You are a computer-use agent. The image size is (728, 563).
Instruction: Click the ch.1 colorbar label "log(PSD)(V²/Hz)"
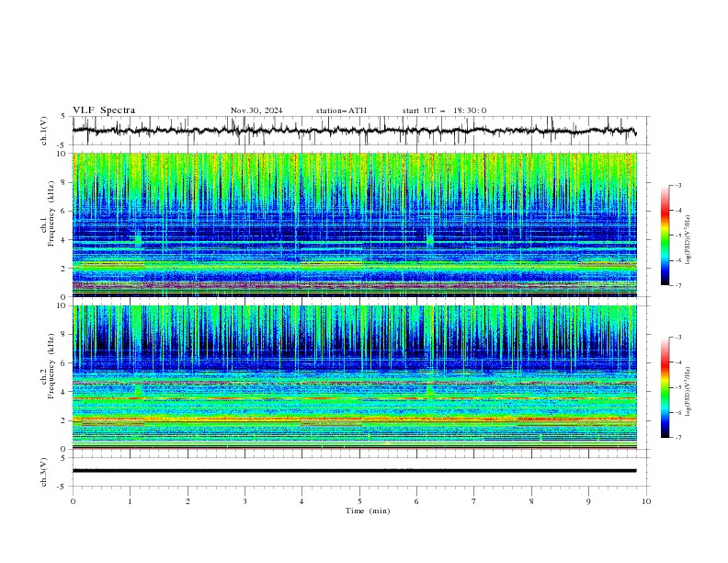pos(688,240)
